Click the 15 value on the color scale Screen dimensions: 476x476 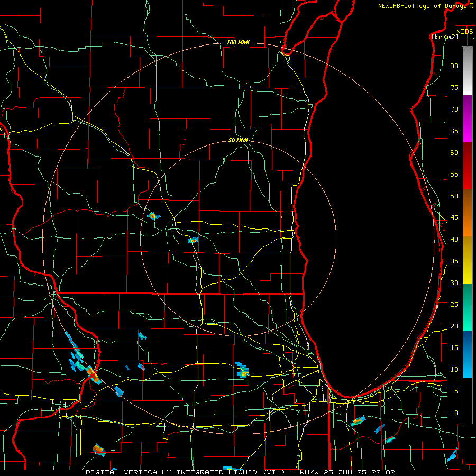pyautogui.click(x=454, y=348)
